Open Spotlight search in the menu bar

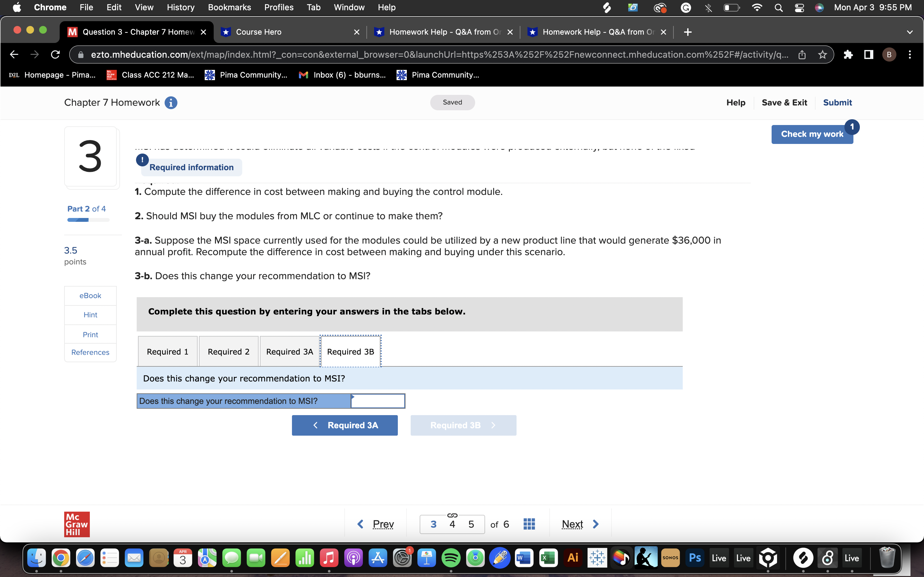tap(779, 7)
